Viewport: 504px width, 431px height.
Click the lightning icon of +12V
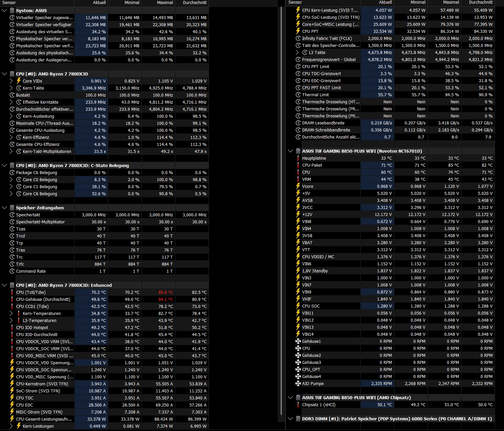tap(298, 214)
